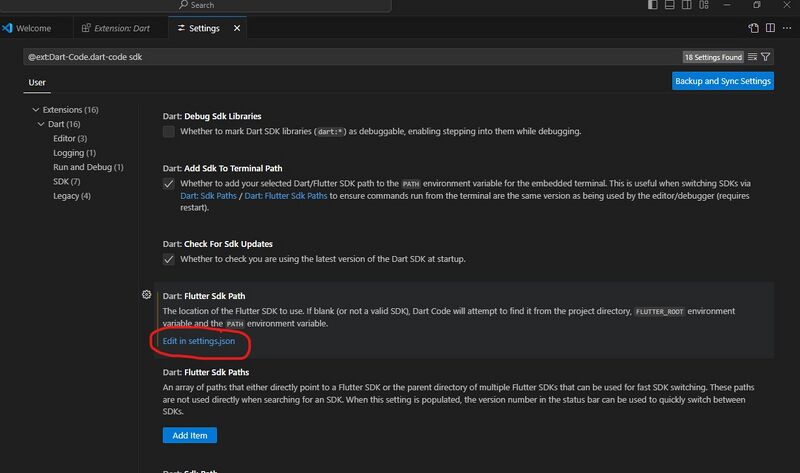Clear the settings search input

tap(753, 57)
